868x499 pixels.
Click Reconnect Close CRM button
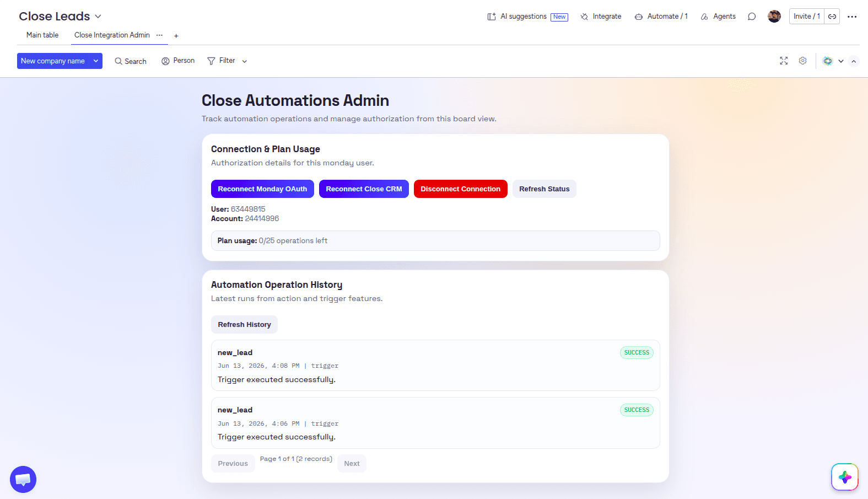(x=364, y=189)
